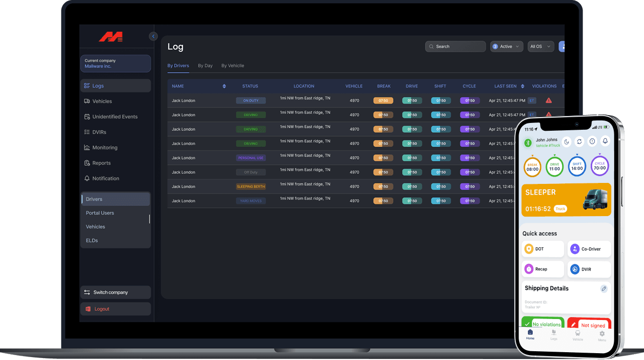Click the Search input field
The image size is (644, 360).
(x=455, y=46)
